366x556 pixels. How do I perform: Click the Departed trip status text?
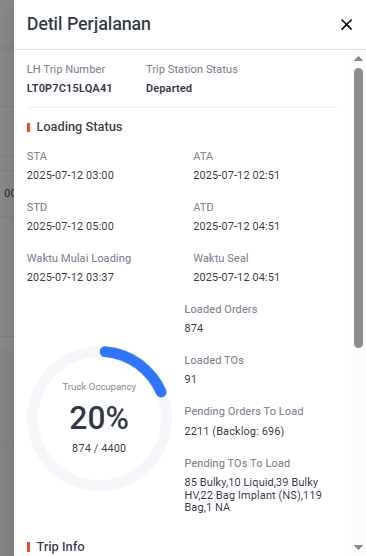169,88
